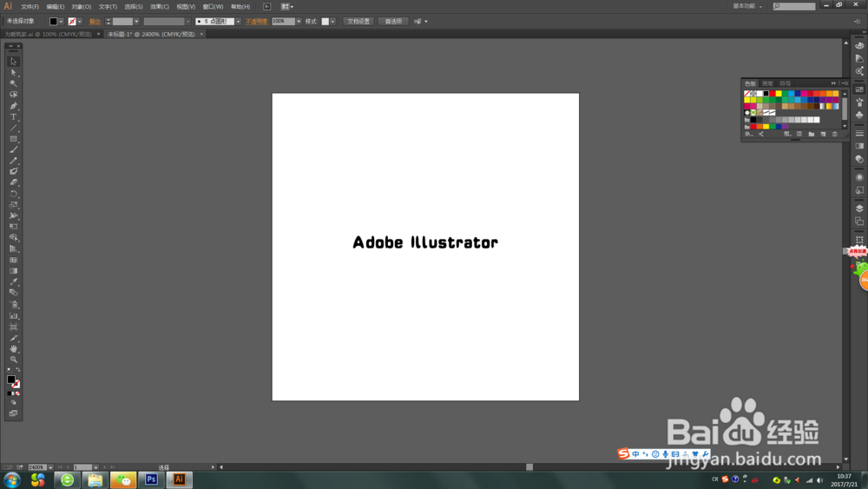
Task: Select the Gradient tool
Action: (13, 271)
